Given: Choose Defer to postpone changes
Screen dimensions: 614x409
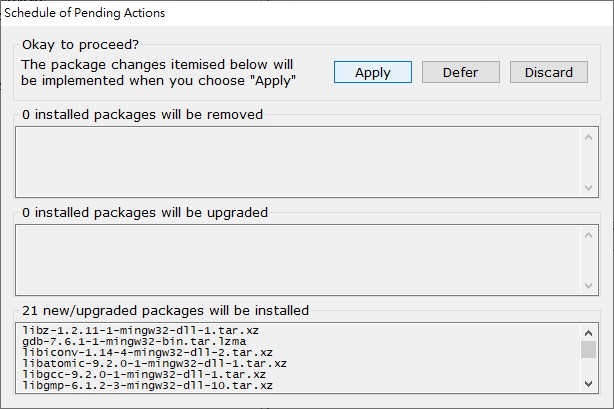Looking at the screenshot, I should (x=460, y=72).
